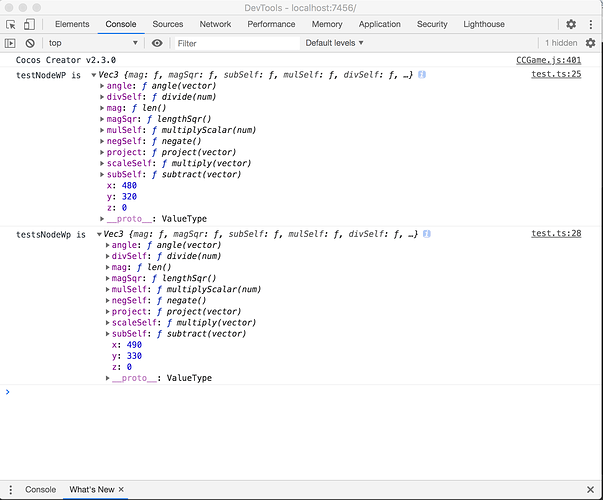Open DevTools settings gear in top bar
Image resolution: width=603 pixels, height=500 pixels.
click(x=571, y=24)
